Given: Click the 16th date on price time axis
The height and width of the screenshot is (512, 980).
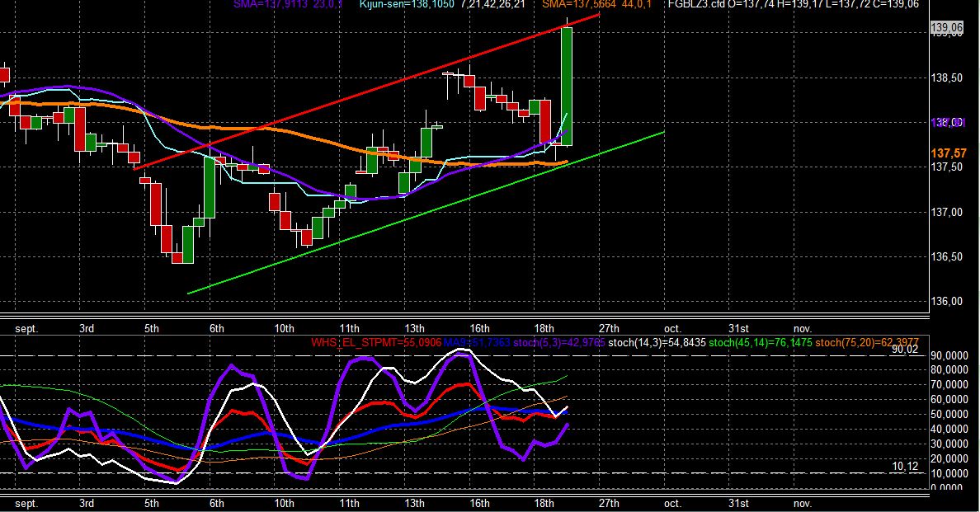Looking at the screenshot, I should (479, 328).
